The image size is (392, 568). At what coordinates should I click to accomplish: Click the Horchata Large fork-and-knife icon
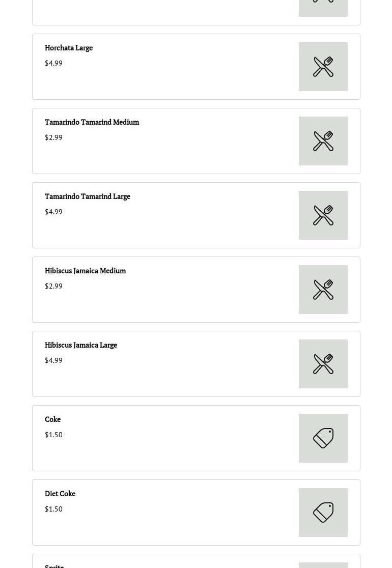[x=323, y=67]
